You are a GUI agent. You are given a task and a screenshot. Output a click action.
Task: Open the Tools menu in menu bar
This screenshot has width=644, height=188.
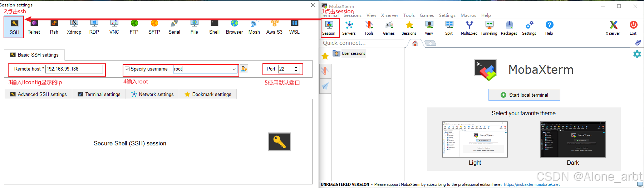pos(409,15)
